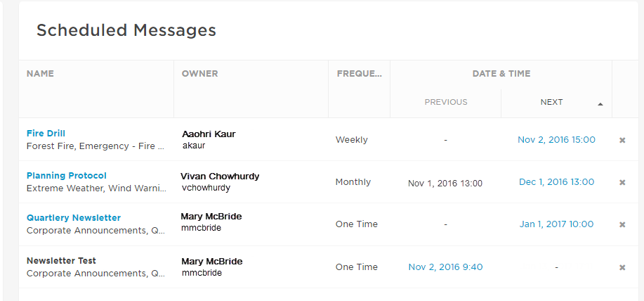Image resolution: width=644 pixels, height=301 pixels.
Task: Remove the Planning Protocol row
Action: [x=622, y=183]
